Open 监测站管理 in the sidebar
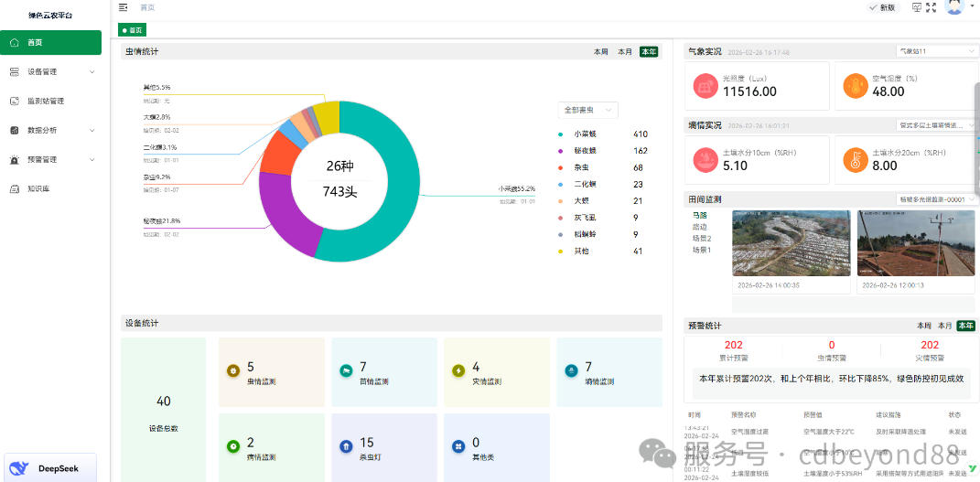 point(46,101)
